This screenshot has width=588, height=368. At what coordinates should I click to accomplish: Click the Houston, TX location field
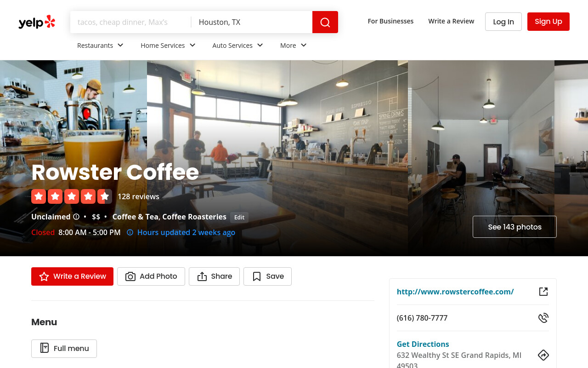[x=252, y=22]
